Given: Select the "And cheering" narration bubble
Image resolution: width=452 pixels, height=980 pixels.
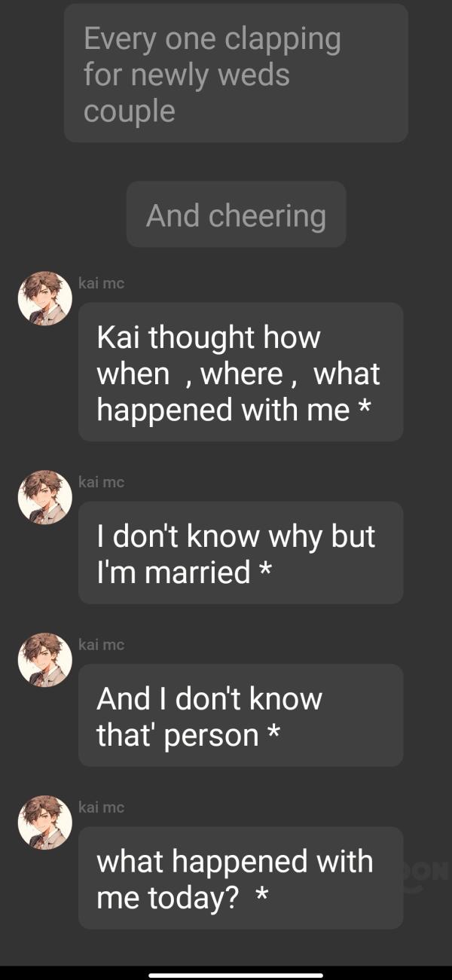Looking at the screenshot, I should click(236, 214).
